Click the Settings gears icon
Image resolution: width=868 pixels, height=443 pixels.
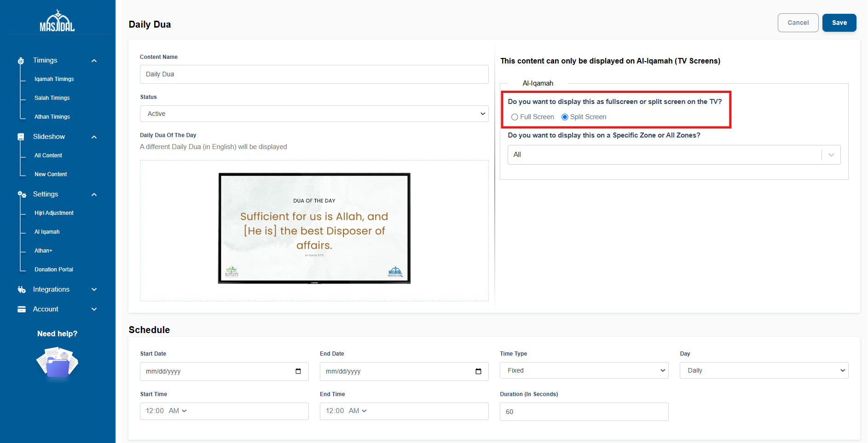(x=22, y=195)
